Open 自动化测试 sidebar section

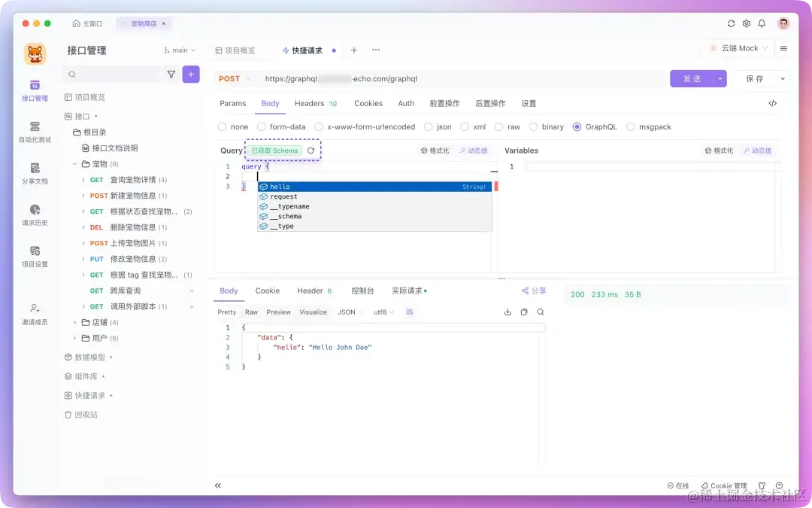coord(35,132)
